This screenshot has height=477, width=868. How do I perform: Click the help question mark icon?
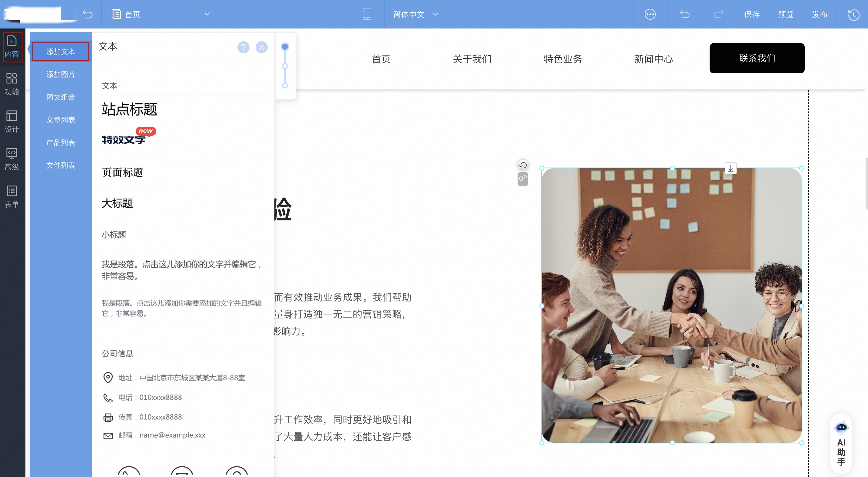click(x=243, y=47)
